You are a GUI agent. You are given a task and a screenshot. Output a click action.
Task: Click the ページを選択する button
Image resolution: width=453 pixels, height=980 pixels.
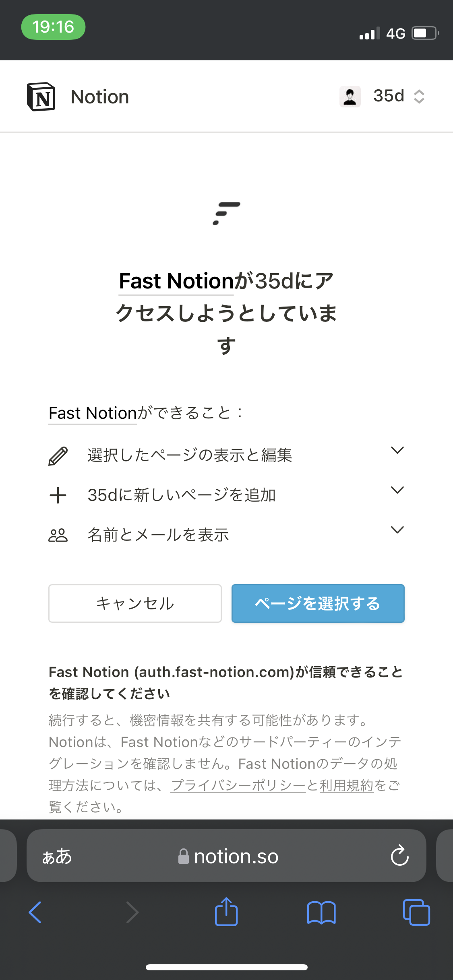[318, 603]
